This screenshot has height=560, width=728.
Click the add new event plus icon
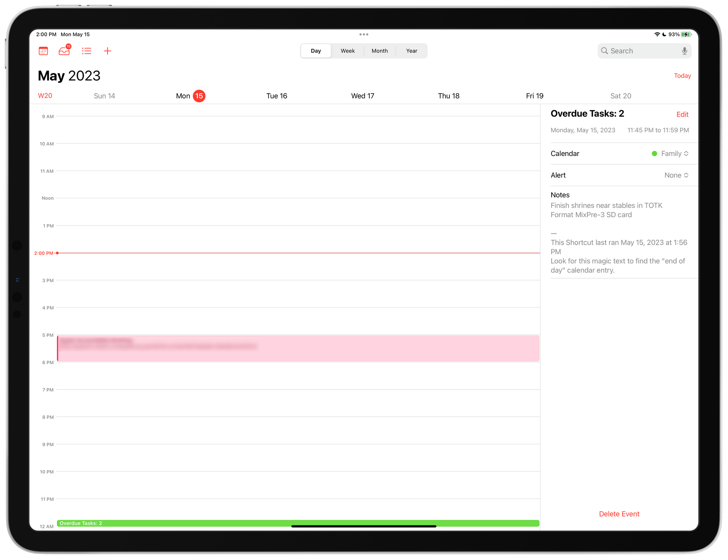[108, 50]
